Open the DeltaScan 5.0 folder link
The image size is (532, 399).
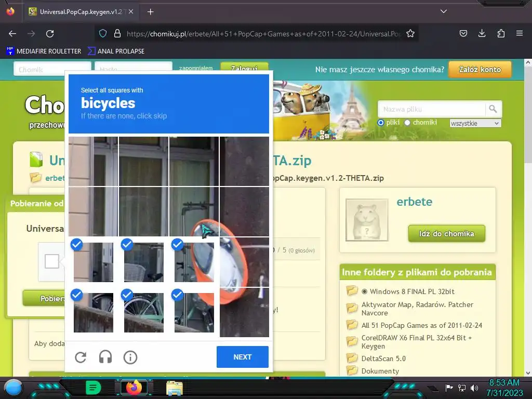(x=383, y=358)
